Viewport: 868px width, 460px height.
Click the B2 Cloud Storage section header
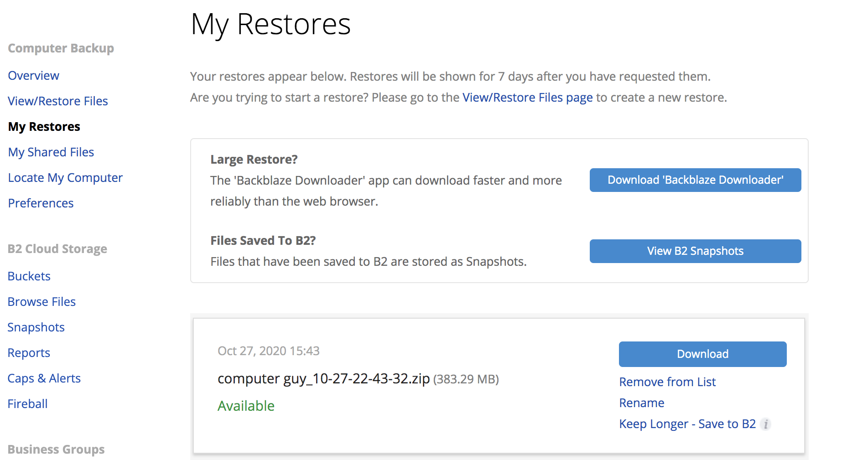[x=57, y=249]
